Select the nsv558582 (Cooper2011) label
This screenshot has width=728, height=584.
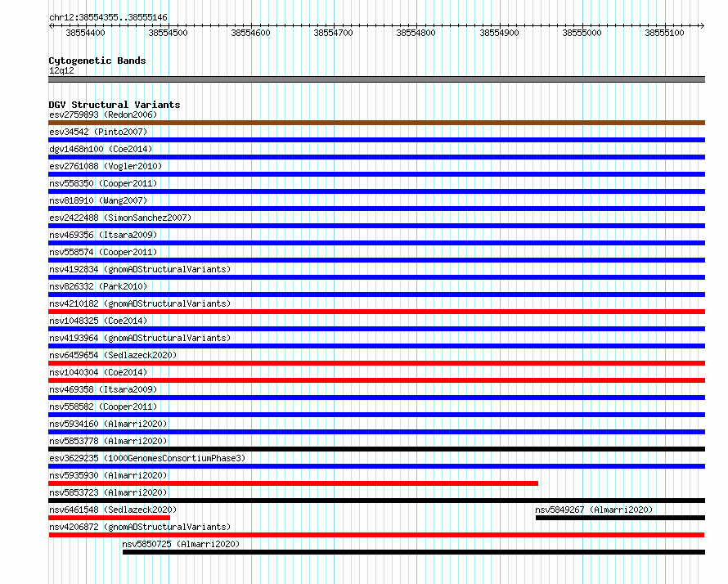pyautogui.click(x=103, y=407)
